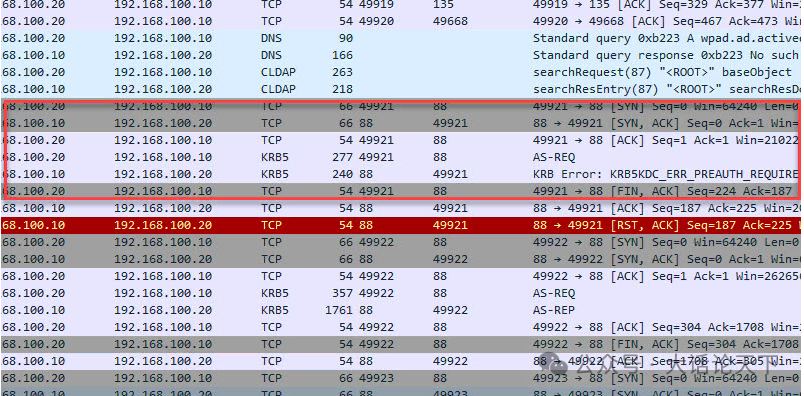Select the CLDAP searchRequest(87) packet row
The height and width of the screenshot is (396, 804).
pyautogui.click(x=402, y=72)
